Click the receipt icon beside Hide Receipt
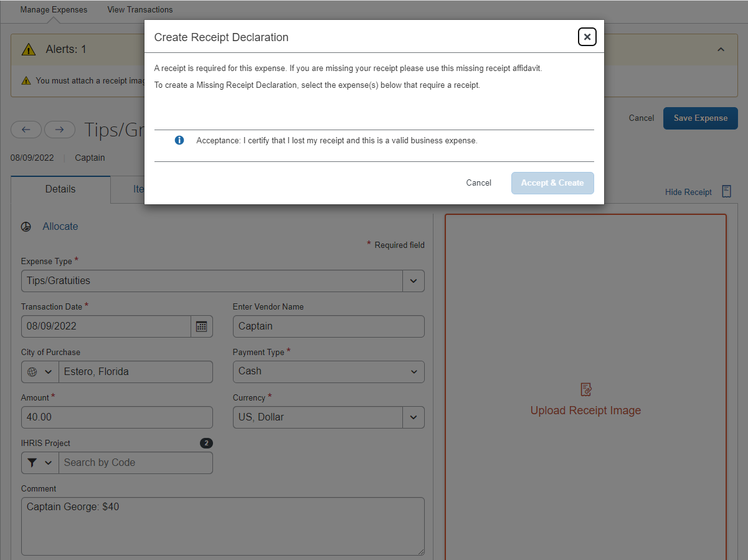 coord(726,191)
